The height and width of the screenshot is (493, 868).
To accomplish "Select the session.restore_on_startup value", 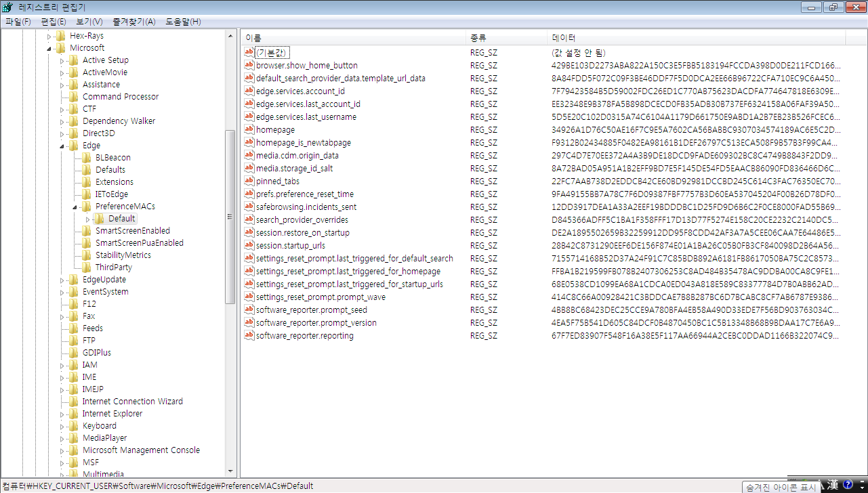I will pos(302,232).
